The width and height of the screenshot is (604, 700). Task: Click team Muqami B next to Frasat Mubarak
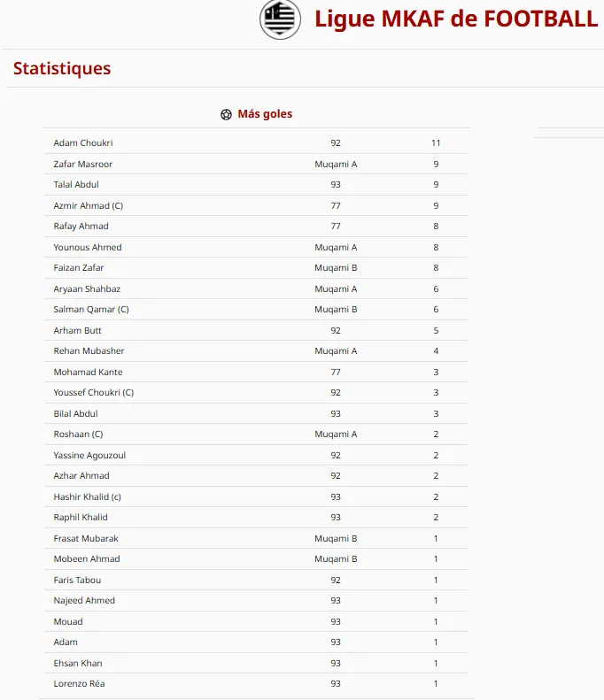pyautogui.click(x=336, y=538)
